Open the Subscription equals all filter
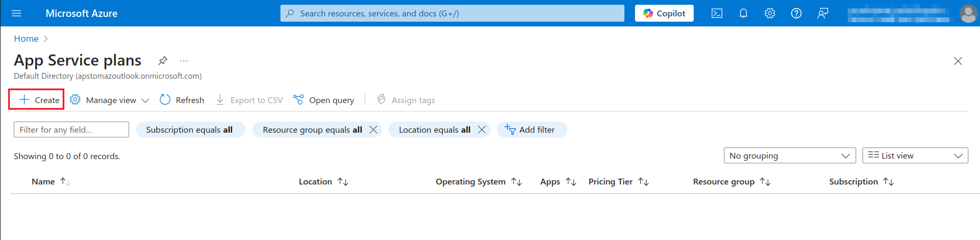 [190, 130]
